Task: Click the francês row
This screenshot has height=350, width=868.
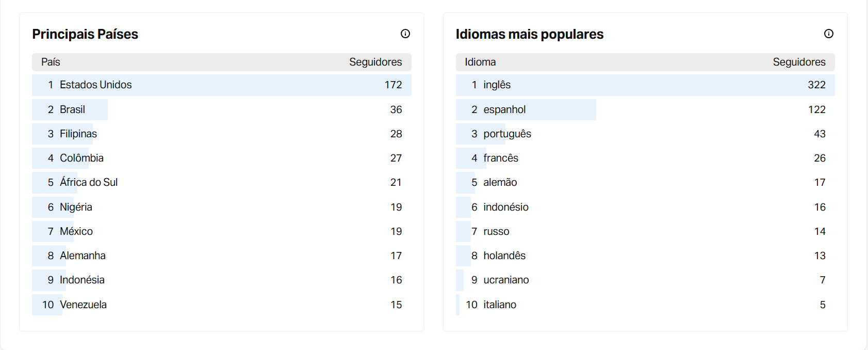Action: (x=645, y=158)
